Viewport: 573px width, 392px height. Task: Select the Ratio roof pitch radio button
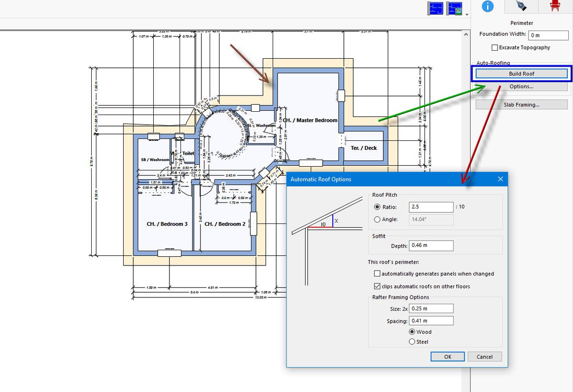(377, 207)
